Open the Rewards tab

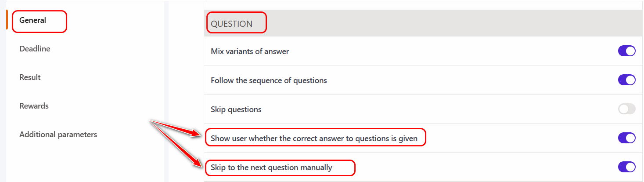(34, 106)
